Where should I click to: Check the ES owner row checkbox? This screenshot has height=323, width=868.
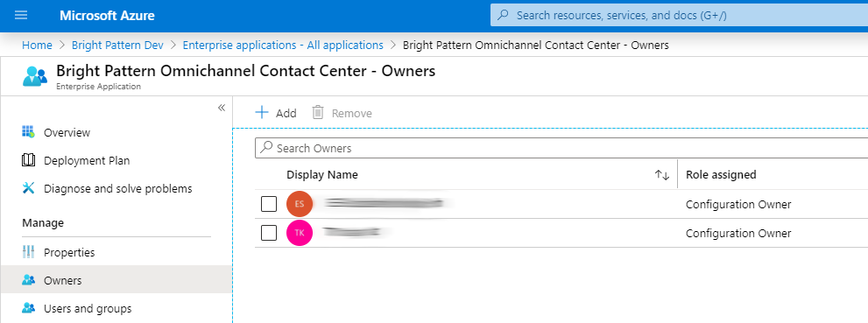[x=269, y=205]
